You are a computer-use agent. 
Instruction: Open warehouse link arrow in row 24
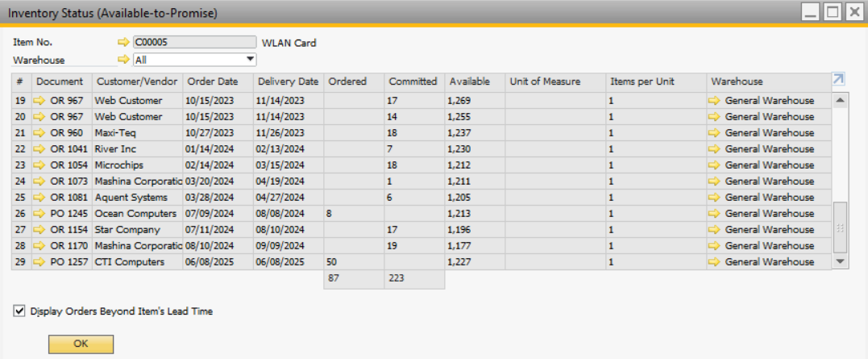[x=715, y=182]
